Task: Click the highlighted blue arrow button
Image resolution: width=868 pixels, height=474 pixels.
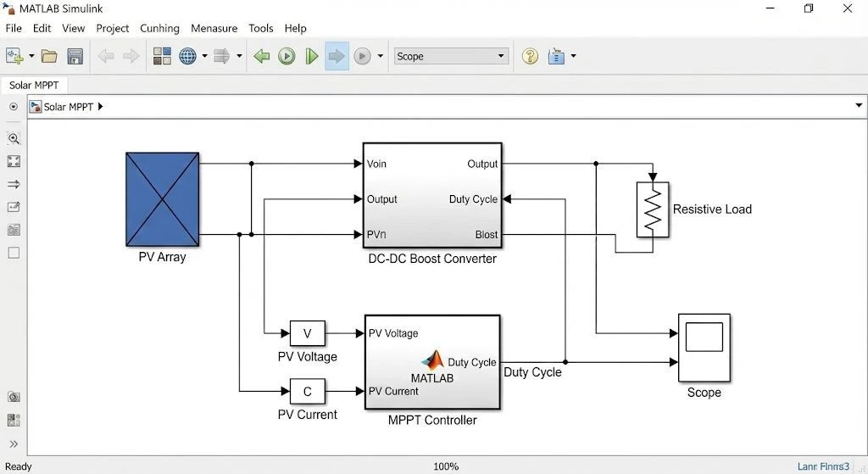Action: pos(337,56)
